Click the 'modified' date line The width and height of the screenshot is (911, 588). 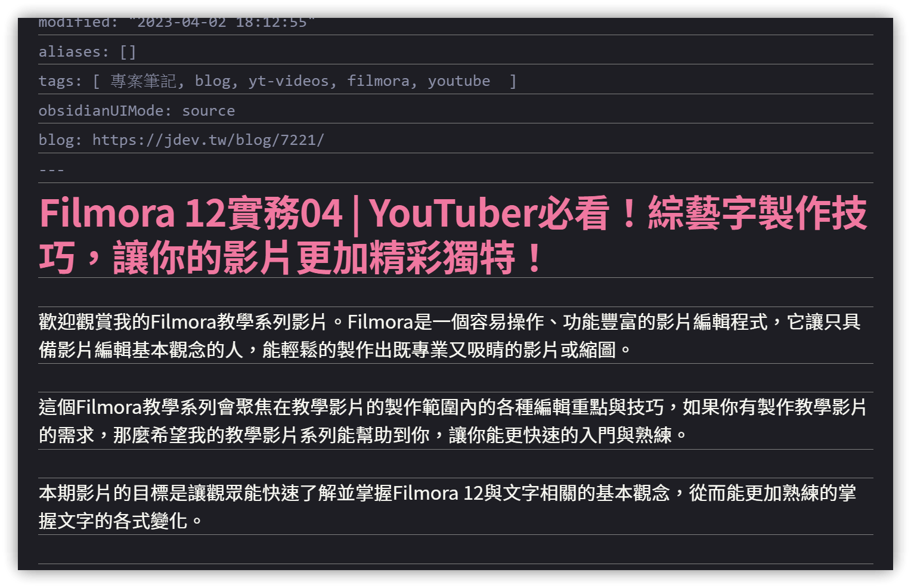pyautogui.click(x=176, y=23)
